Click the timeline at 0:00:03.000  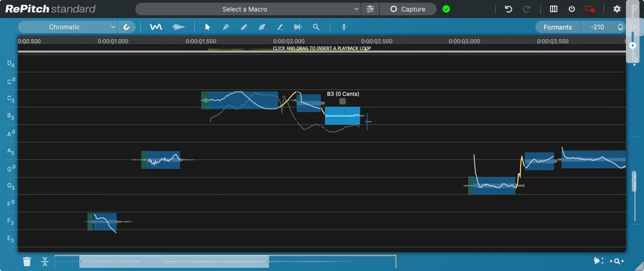point(465,41)
